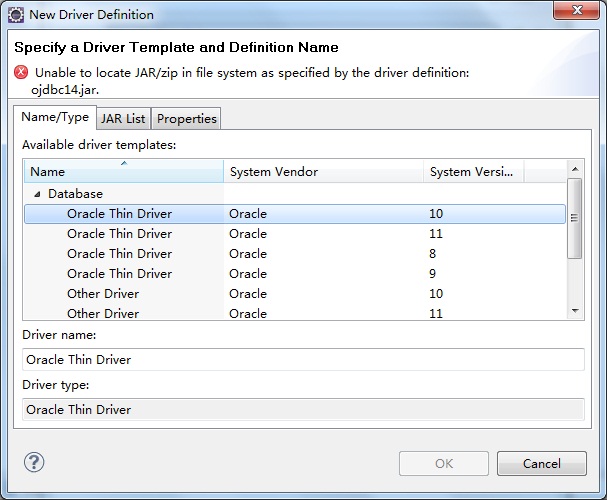Viewport: 607px width, 500px height.
Task: Open the Properties tab
Action: (x=187, y=118)
